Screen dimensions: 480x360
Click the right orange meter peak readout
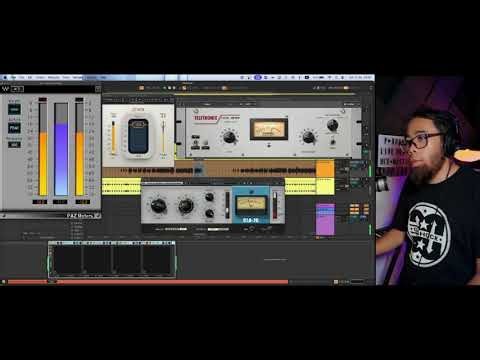[83, 202]
